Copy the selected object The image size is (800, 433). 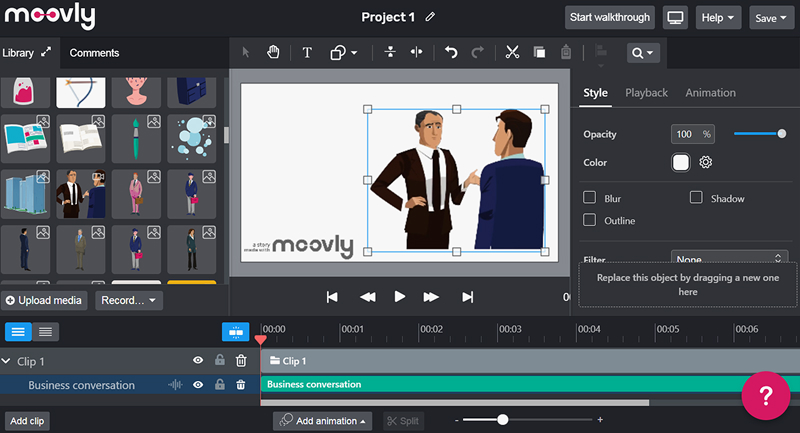pyautogui.click(x=539, y=52)
